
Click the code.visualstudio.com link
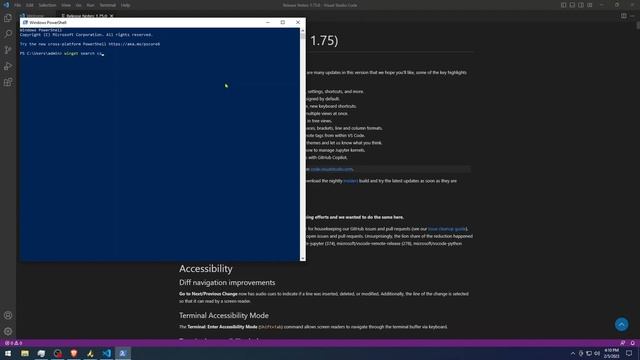pos(331,169)
